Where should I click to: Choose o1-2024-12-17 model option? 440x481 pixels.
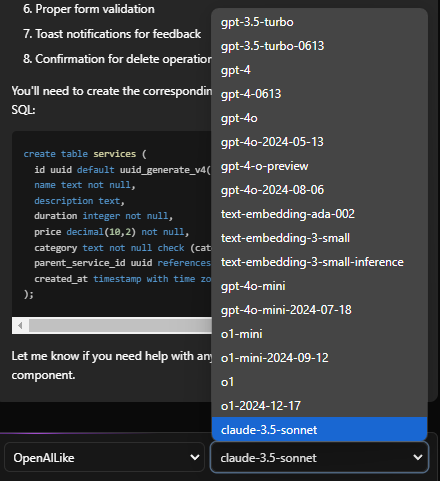click(x=319, y=406)
